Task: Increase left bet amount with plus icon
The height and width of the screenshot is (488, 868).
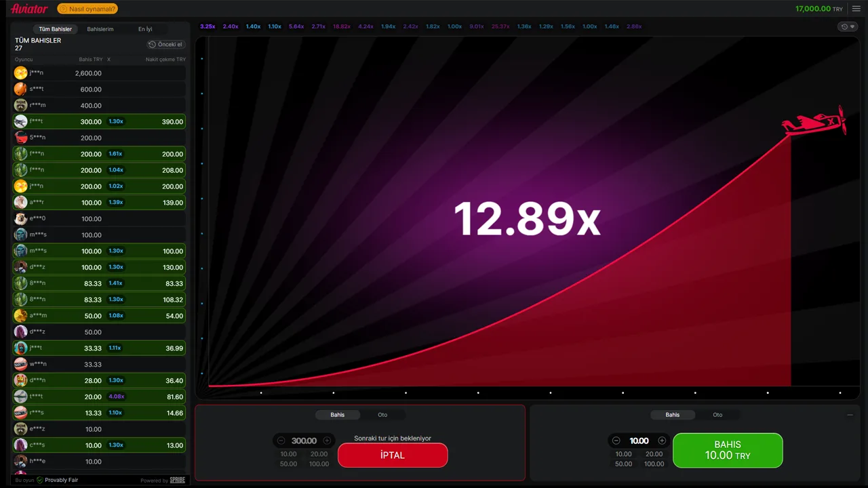Action: [x=327, y=441]
